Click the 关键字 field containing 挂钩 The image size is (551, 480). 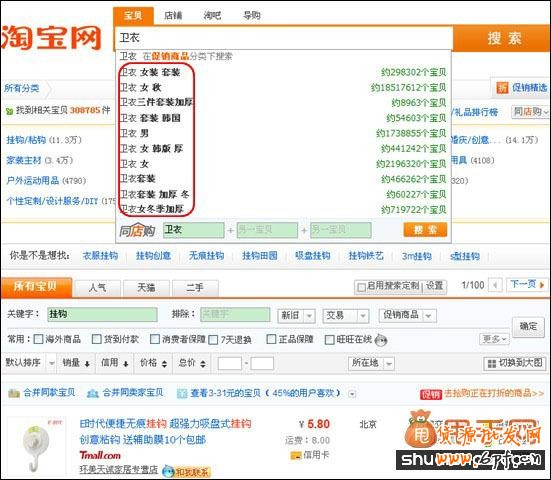pyautogui.click(x=102, y=314)
